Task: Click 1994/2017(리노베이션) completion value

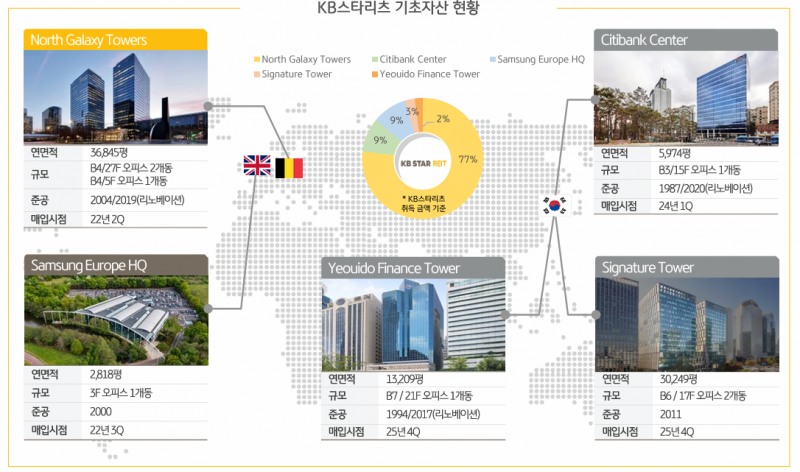Action: [433, 414]
